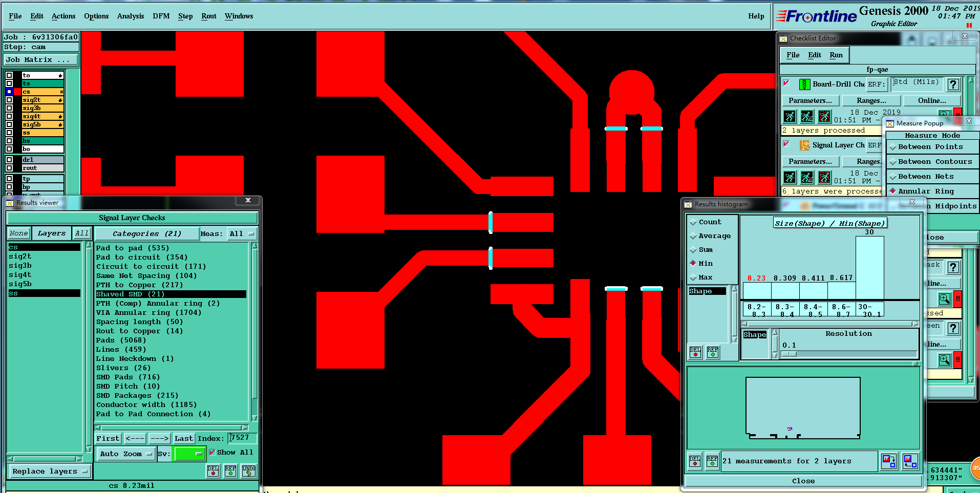Click DEL icon in Results viewer bottom

click(x=213, y=470)
